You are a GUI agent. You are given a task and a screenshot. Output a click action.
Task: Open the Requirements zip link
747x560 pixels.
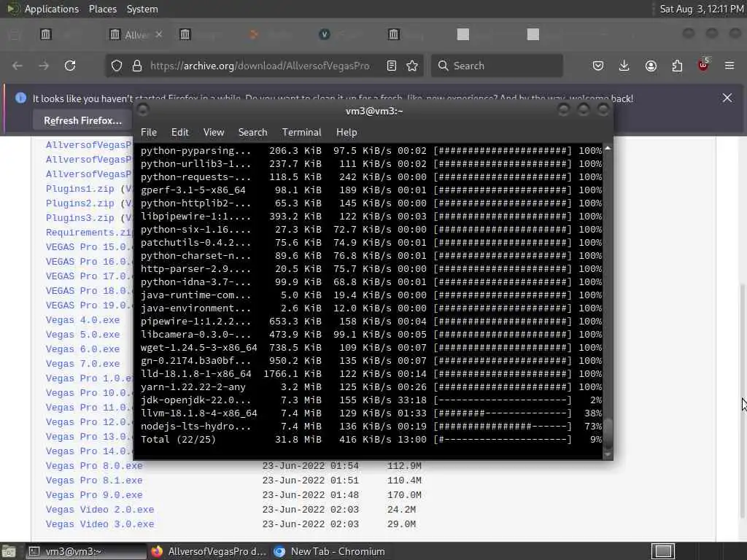coord(89,233)
